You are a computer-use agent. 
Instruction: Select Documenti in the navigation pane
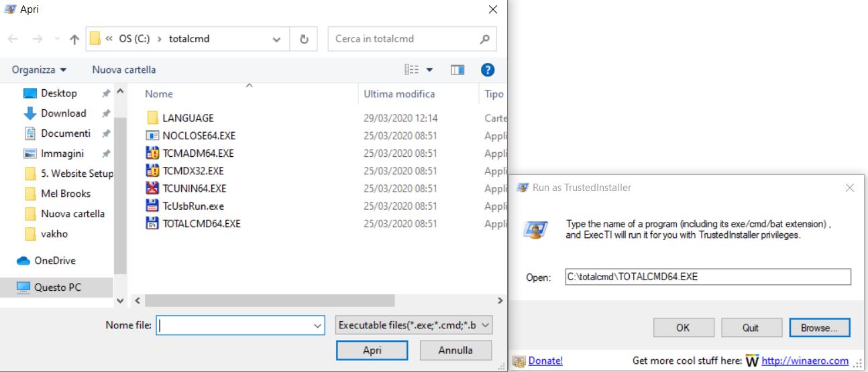(66, 133)
